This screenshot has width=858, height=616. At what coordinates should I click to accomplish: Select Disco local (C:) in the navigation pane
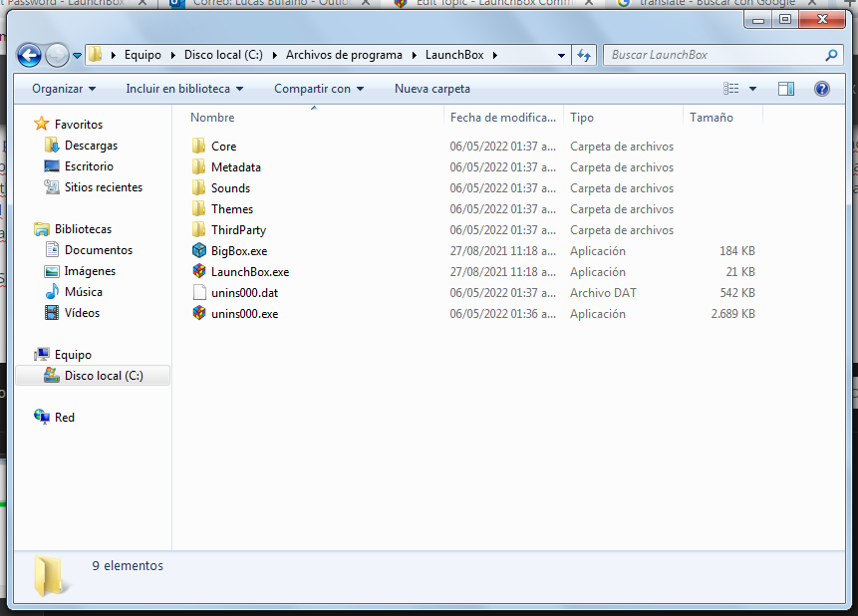coord(93,376)
